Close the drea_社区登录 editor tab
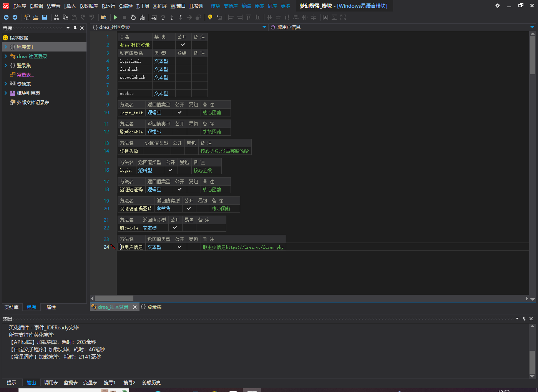The image size is (538, 392). click(x=134, y=307)
